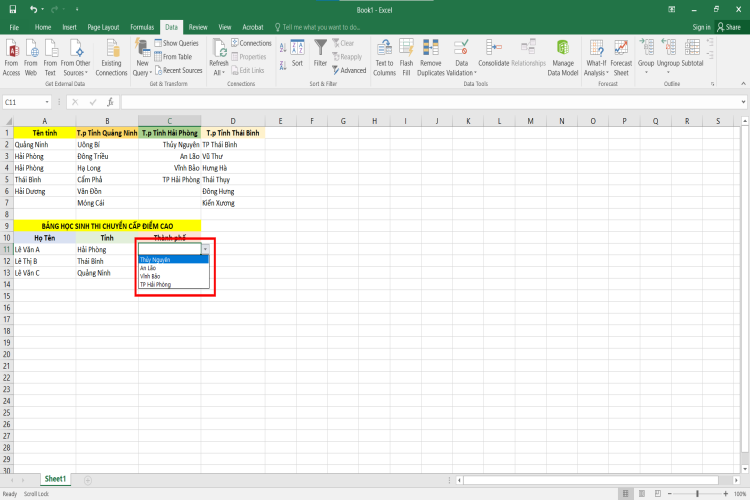Viewport: 750px width, 500px height.
Task: Click cell containing Lê Thị B
Action: 44,261
